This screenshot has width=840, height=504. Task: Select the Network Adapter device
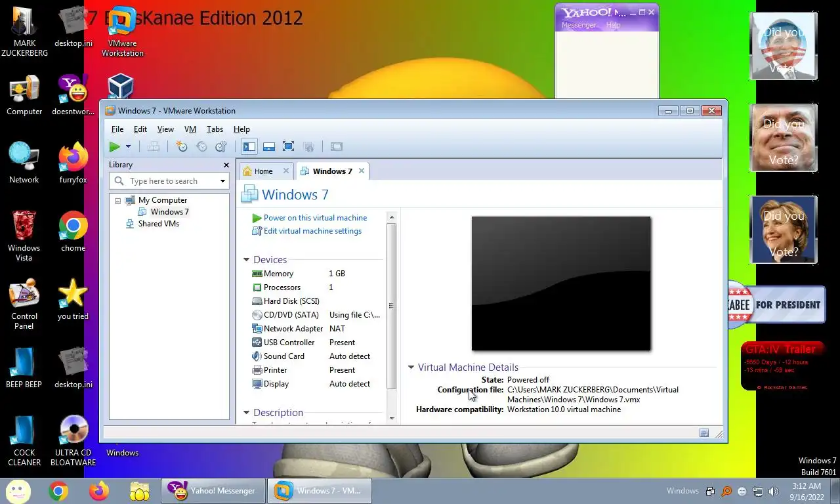point(316,329)
